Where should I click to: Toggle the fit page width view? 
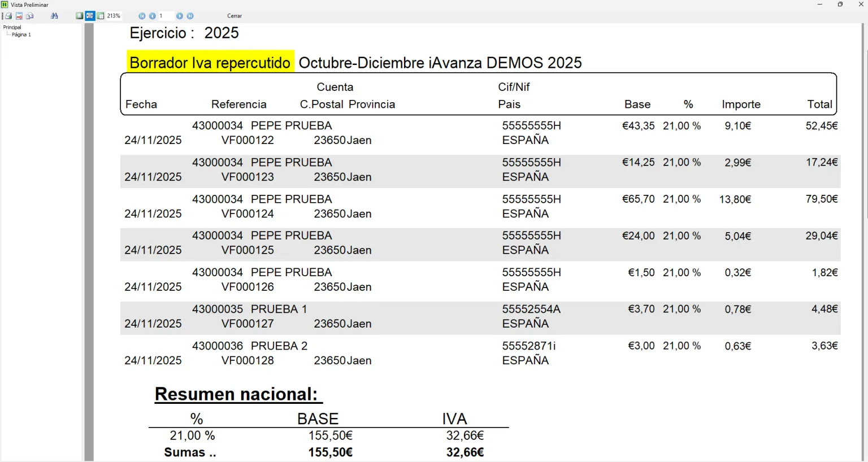pyautogui.click(x=90, y=16)
